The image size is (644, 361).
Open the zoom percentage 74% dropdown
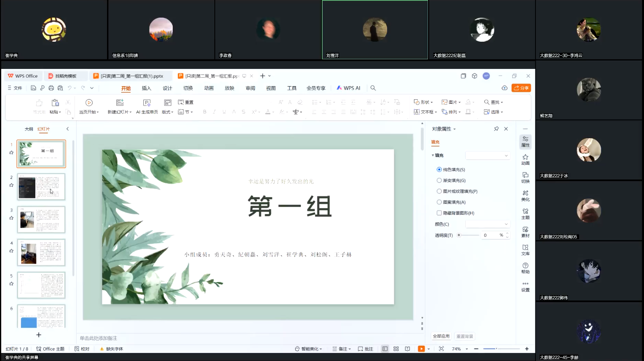point(466,349)
